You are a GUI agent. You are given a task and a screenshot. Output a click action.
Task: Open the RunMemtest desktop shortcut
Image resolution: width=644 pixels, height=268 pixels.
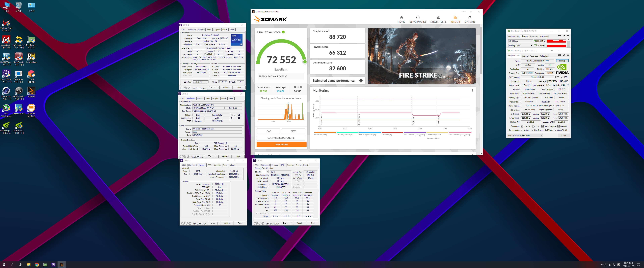(19, 93)
